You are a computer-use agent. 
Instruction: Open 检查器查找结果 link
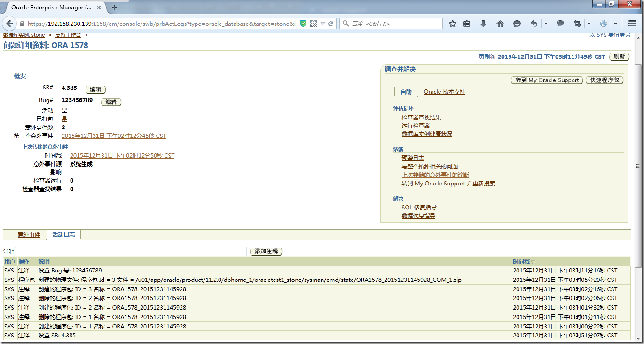click(x=421, y=118)
